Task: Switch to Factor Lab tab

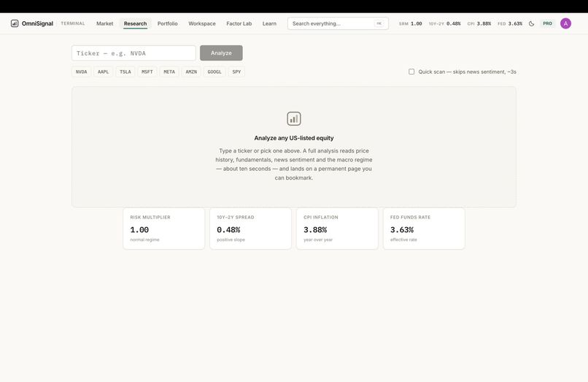Action: pyautogui.click(x=239, y=23)
